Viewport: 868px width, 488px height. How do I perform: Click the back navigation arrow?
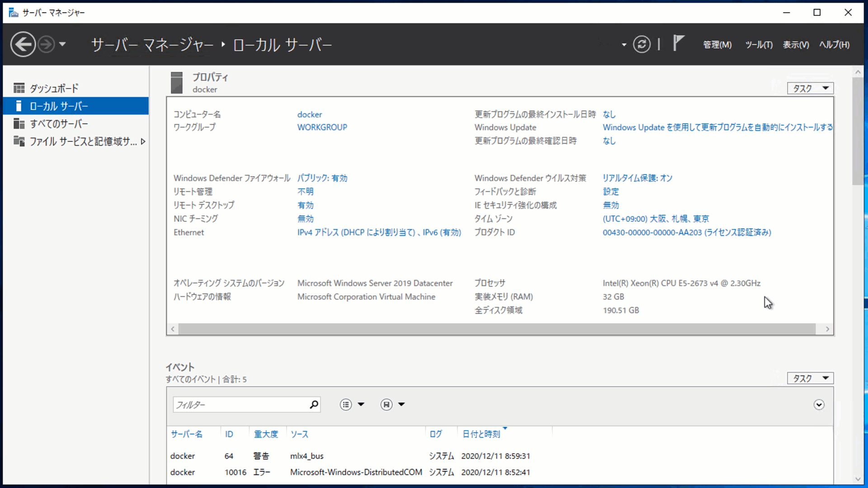click(x=22, y=44)
